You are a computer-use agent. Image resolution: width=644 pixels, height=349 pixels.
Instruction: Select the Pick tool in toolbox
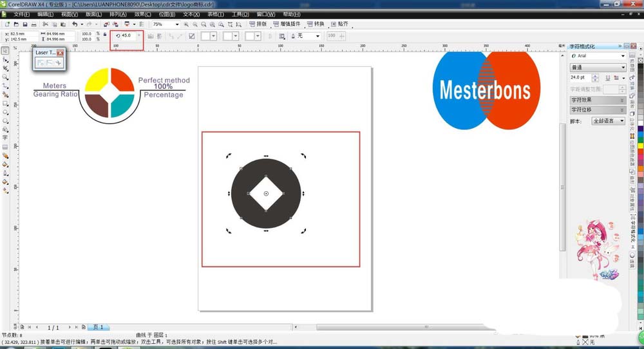5,51
